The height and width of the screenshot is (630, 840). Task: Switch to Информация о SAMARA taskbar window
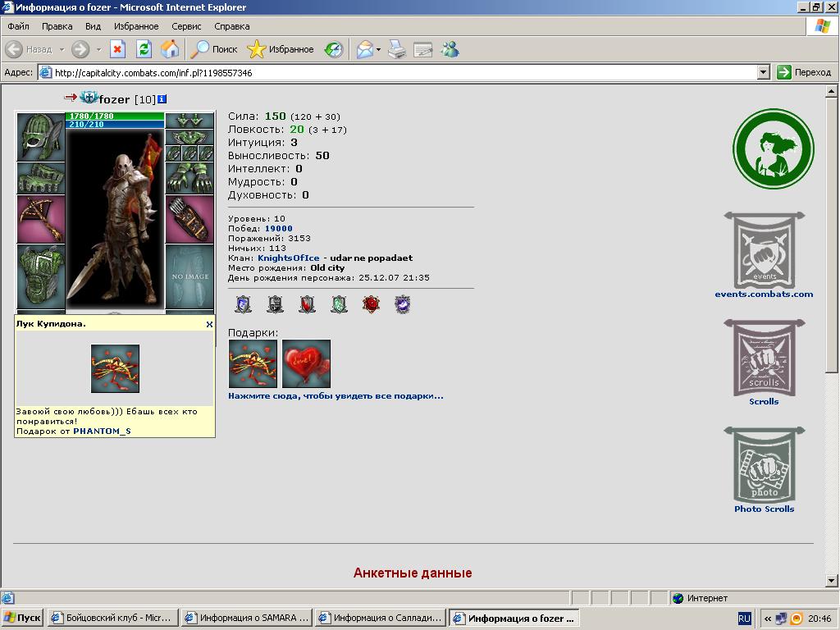click(246, 618)
